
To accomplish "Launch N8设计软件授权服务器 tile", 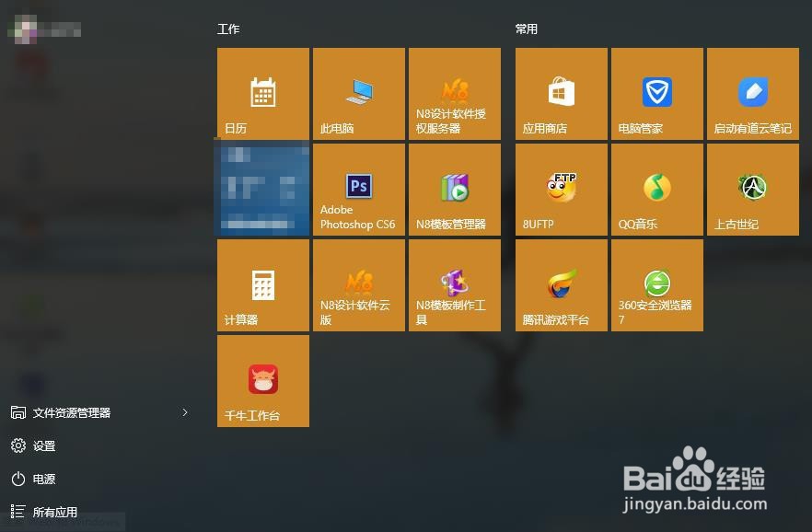I will click(455, 94).
